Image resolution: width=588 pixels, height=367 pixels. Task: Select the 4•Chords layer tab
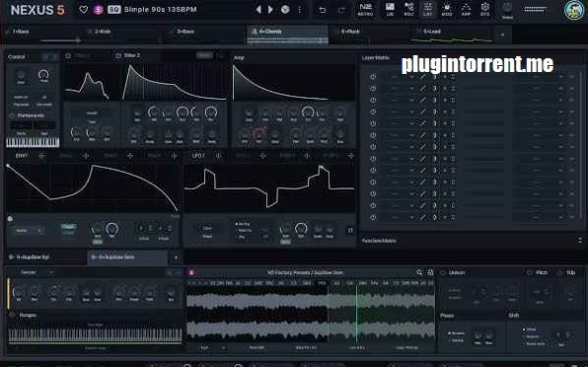pyautogui.click(x=287, y=35)
